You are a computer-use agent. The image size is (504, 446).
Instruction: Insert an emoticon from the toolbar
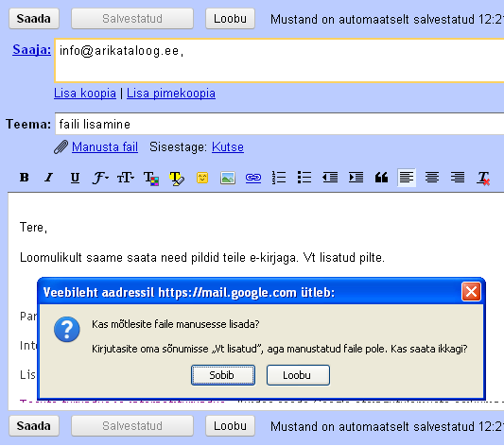pos(202,178)
